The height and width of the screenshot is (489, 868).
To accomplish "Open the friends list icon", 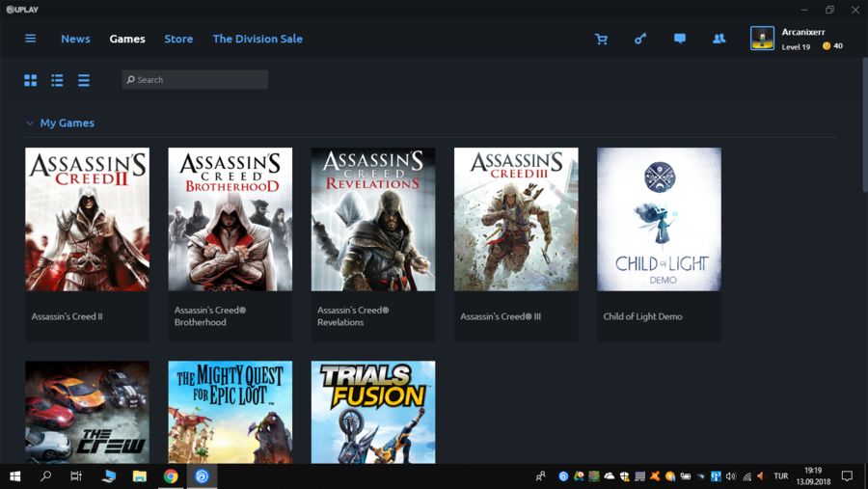I will 719,39.
